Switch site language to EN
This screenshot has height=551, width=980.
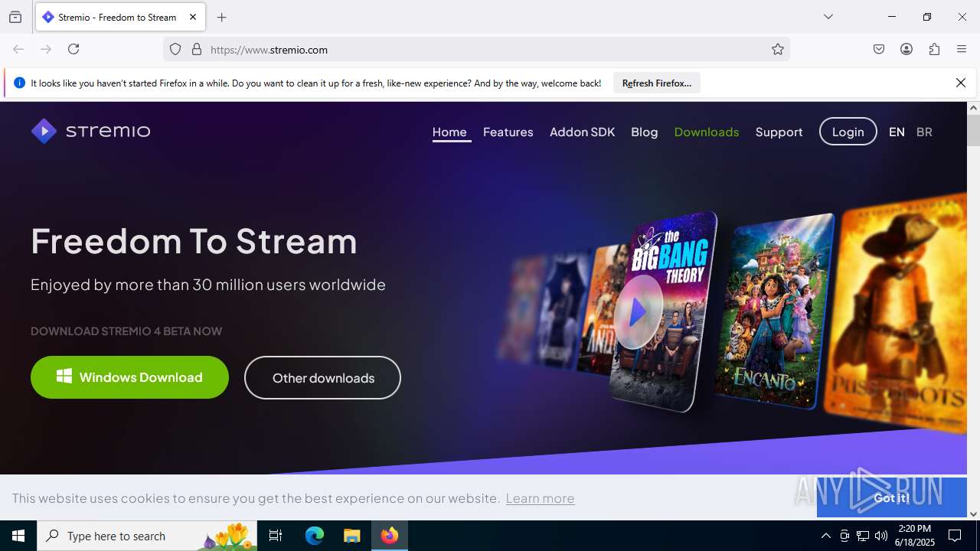tap(897, 132)
